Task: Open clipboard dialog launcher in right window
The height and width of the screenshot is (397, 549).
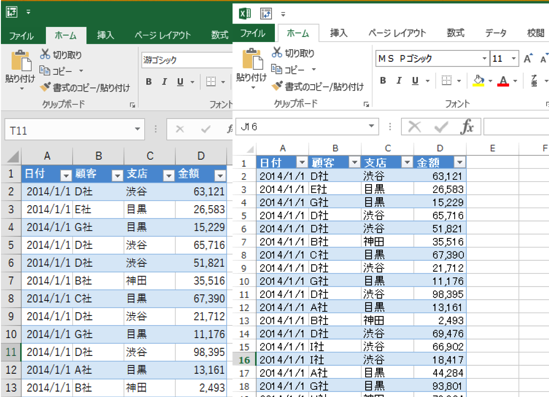Action: point(366,104)
